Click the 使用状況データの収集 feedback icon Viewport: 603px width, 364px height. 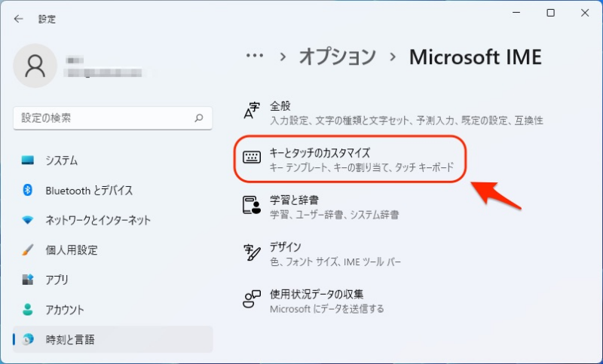(x=252, y=299)
